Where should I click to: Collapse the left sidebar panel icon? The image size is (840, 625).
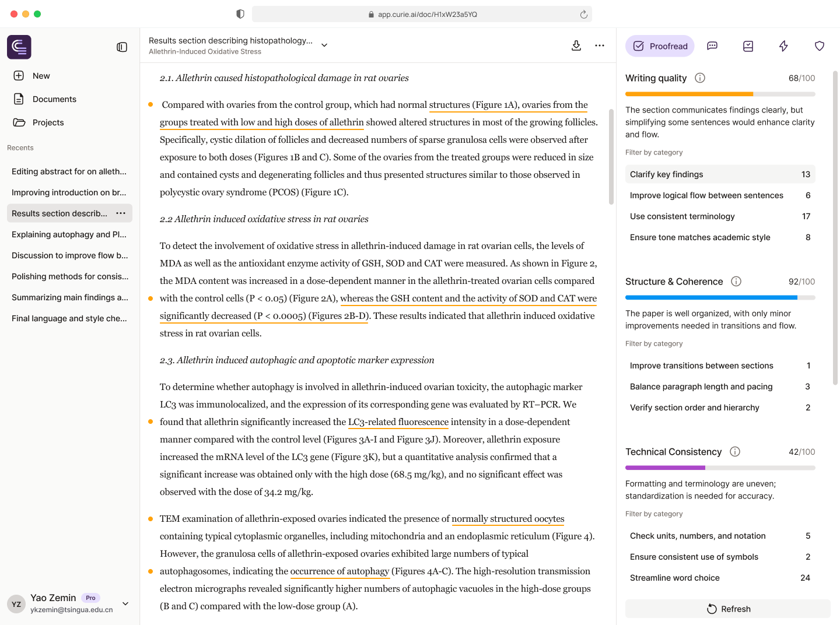tap(122, 47)
